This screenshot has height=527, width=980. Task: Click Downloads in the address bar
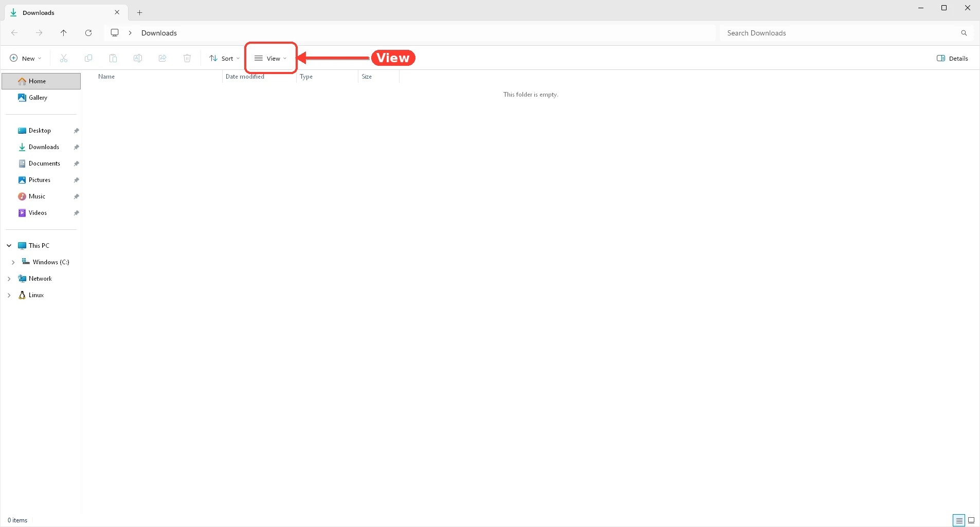(x=159, y=33)
